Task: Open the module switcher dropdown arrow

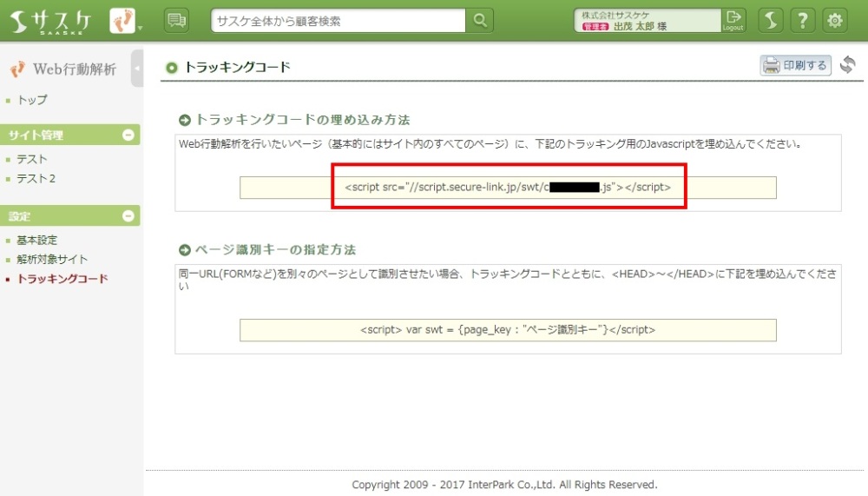Action: (x=140, y=28)
